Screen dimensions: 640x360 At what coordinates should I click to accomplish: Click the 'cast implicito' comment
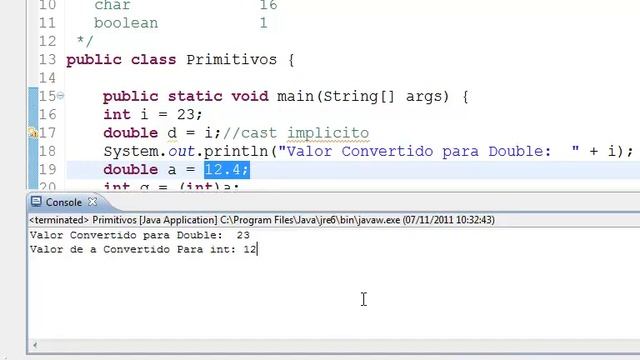coord(296,133)
